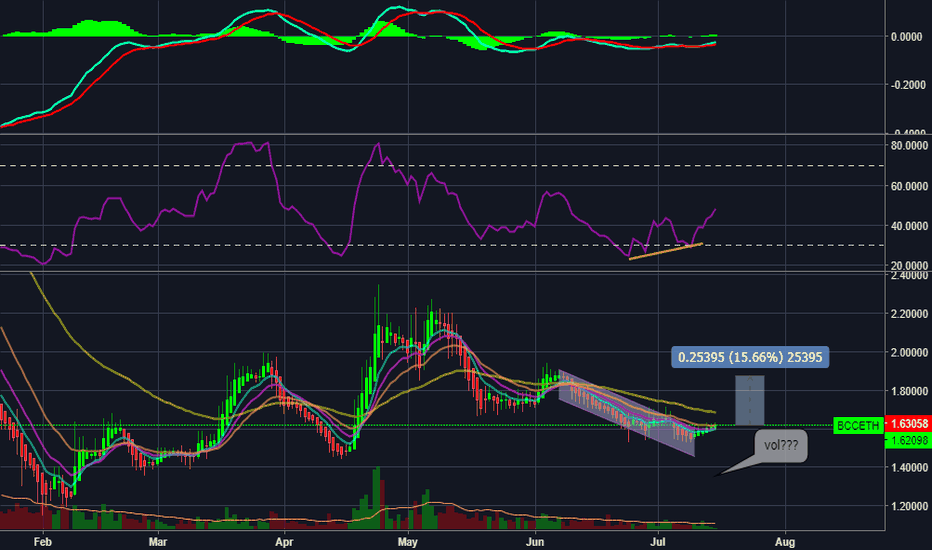The width and height of the screenshot is (932, 550).
Task: Click the 60.0000 level on RSI scale
Action: coord(909,186)
